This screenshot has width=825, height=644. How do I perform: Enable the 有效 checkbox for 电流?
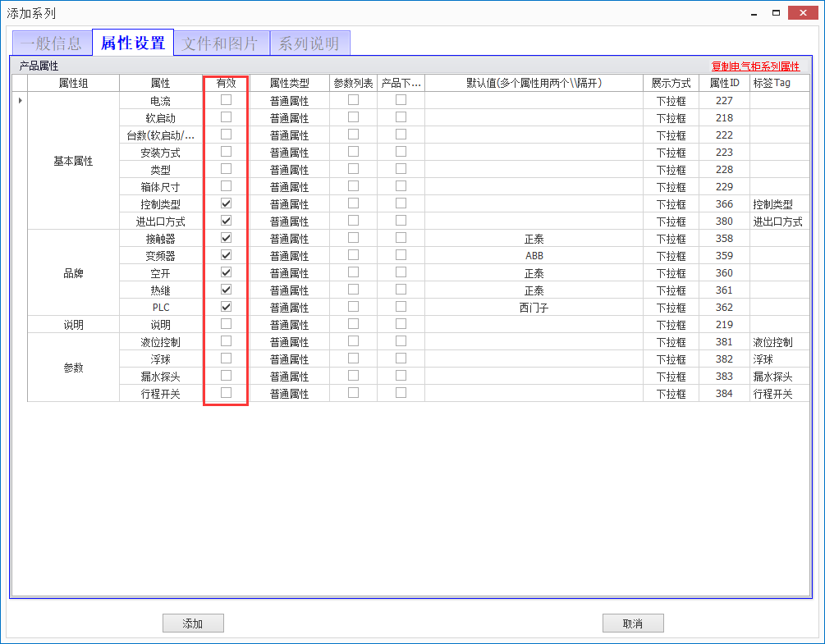point(225,100)
